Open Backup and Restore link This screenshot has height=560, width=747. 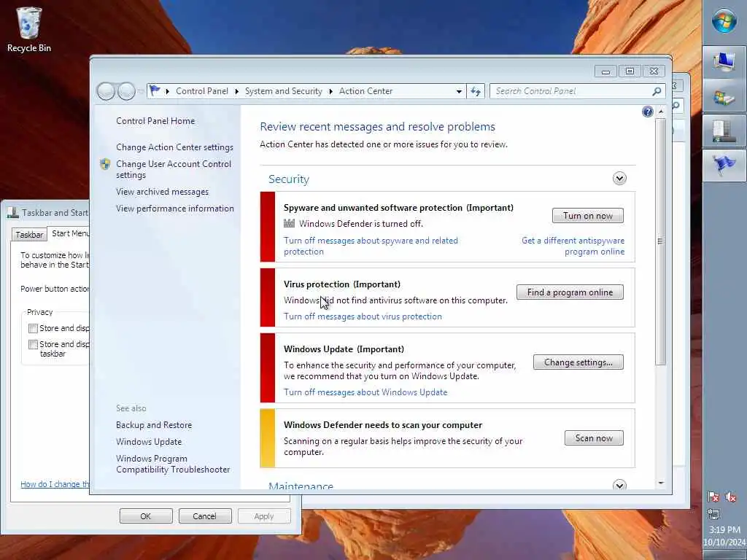[x=154, y=425]
